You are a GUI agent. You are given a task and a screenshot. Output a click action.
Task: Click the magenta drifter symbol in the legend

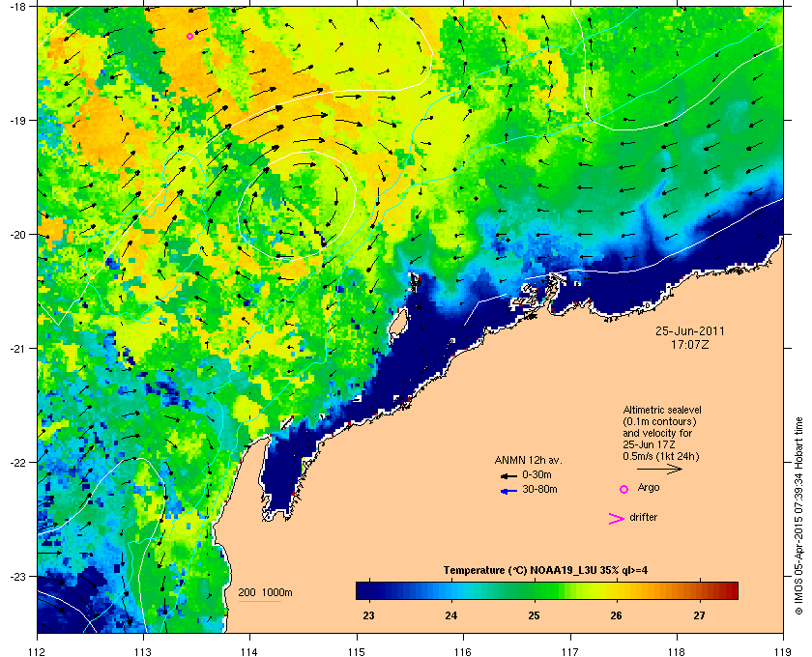(616, 519)
